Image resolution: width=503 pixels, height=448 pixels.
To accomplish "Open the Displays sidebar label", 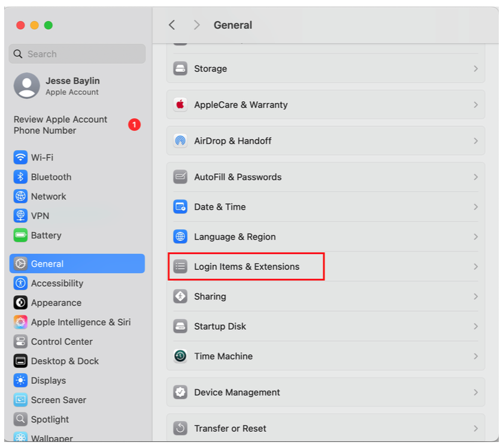I will pos(49,380).
